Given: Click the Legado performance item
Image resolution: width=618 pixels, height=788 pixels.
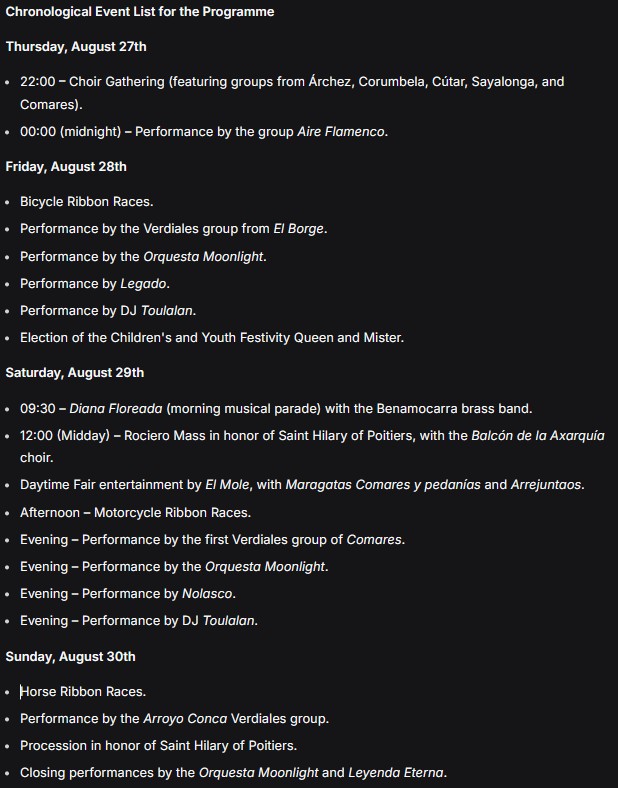Looking at the screenshot, I should [94, 283].
